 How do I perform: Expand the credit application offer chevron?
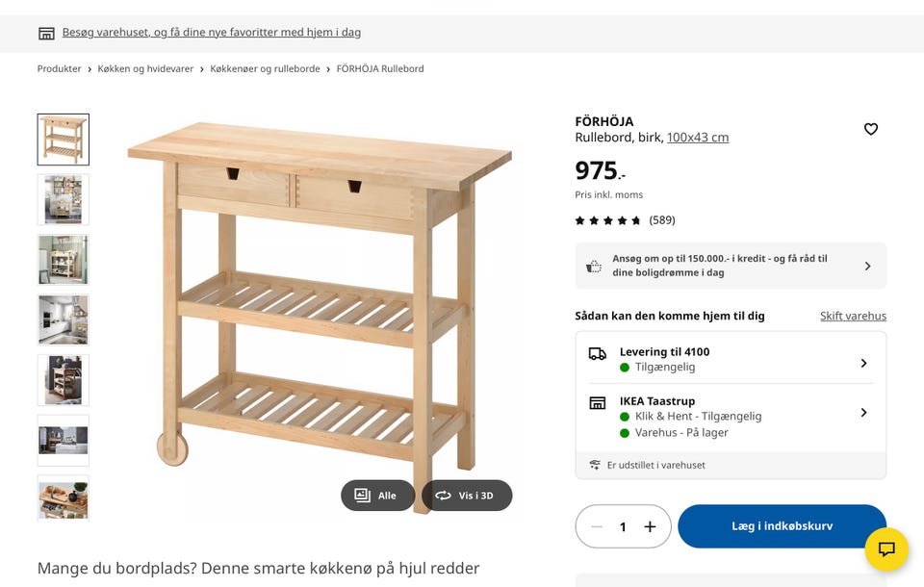[x=867, y=266]
